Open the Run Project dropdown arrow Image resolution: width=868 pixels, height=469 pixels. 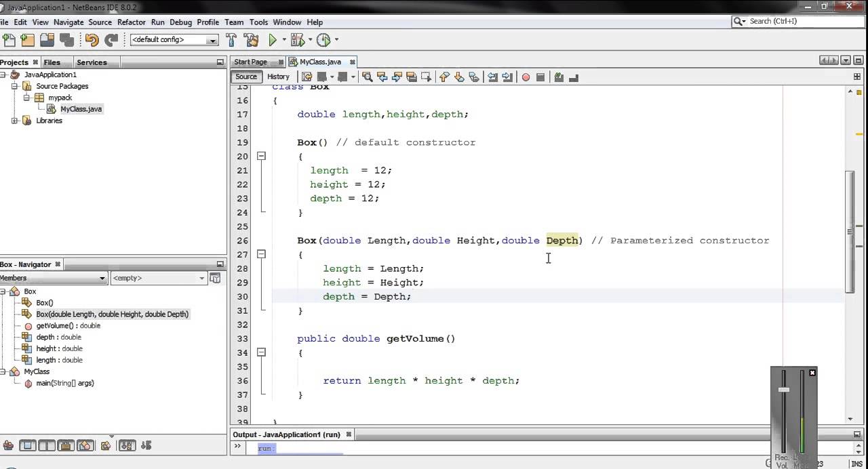pos(284,40)
